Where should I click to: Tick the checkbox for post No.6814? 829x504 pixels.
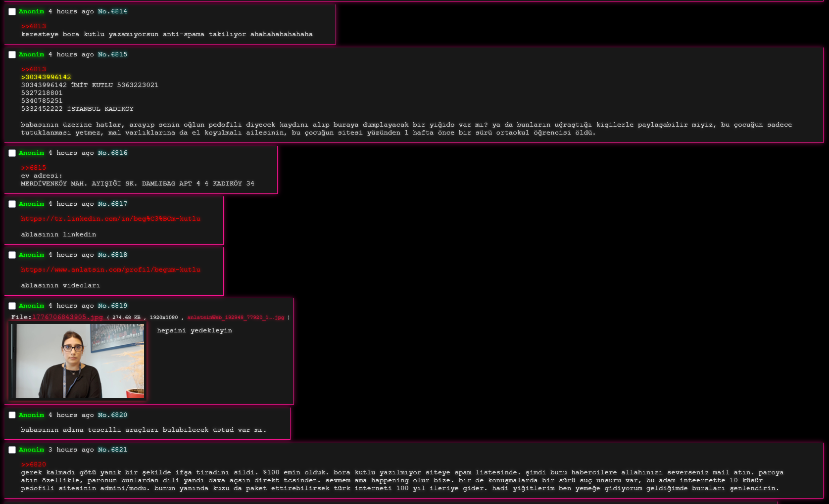[12, 12]
